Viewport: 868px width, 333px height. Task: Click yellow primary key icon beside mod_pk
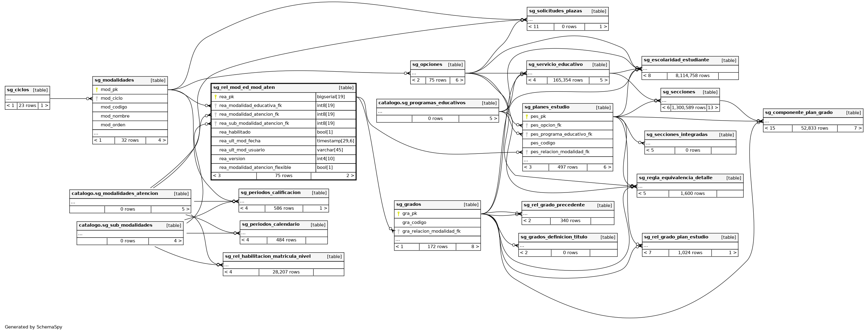pyautogui.click(x=97, y=89)
